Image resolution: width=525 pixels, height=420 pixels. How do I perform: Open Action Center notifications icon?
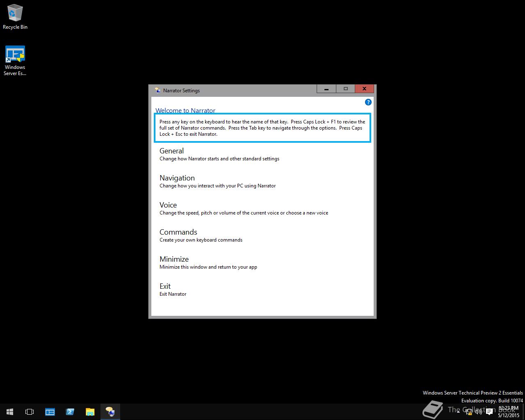pyautogui.click(x=489, y=412)
